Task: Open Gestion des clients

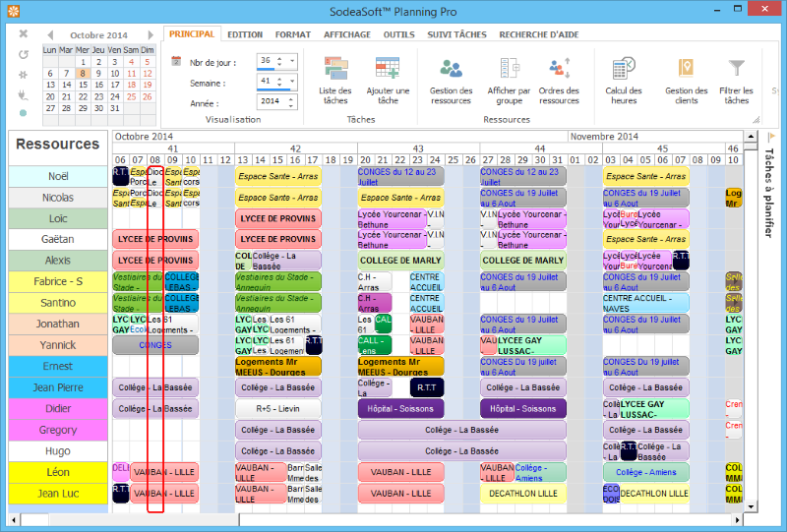Action: (686, 81)
